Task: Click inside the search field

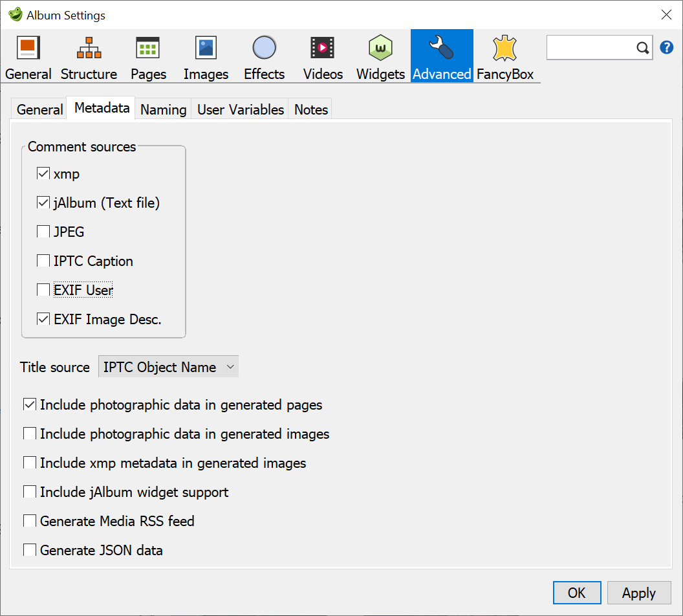Action: tap(592, 47)
